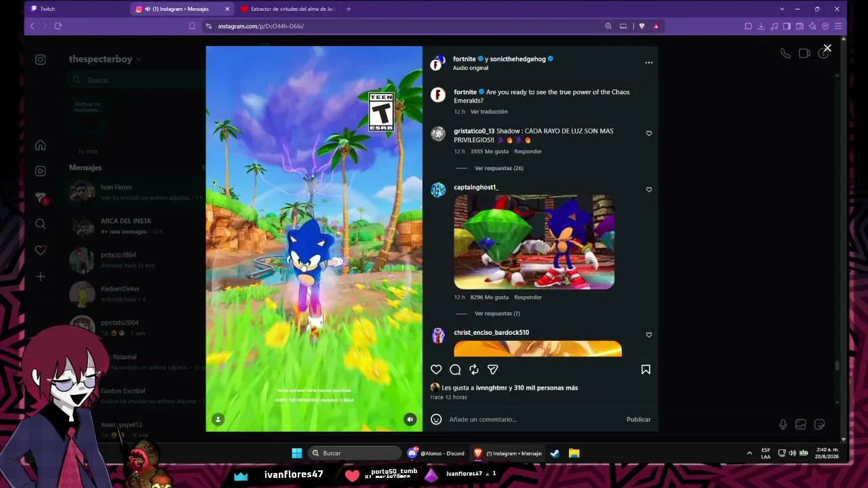Screen dimensions: 868x488
Task: Open the three-dot post options menu
Action: click(649, 62)
